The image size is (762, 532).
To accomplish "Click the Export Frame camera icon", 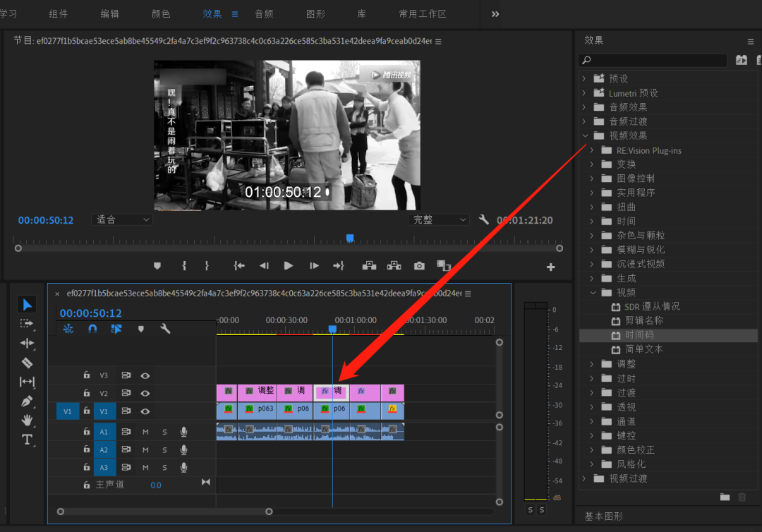I will [420, 266].
